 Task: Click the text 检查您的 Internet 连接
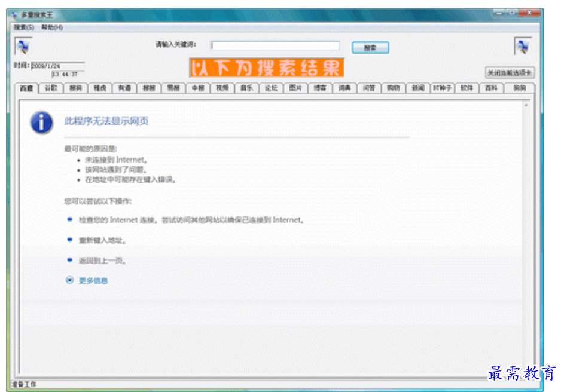(x=118, y=220)
